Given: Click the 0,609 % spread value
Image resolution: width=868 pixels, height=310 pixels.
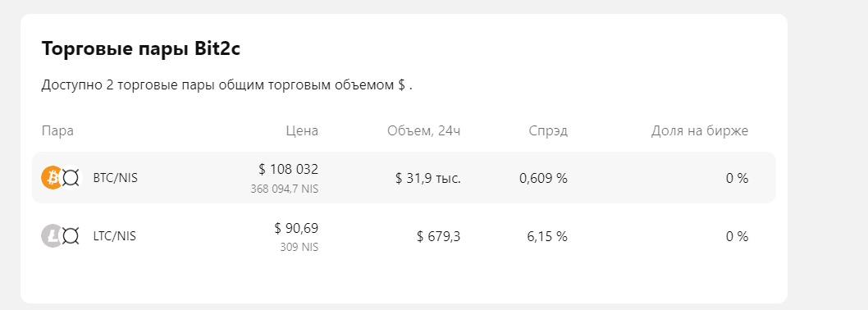Looking at the screenshot, I should point(544,178).
